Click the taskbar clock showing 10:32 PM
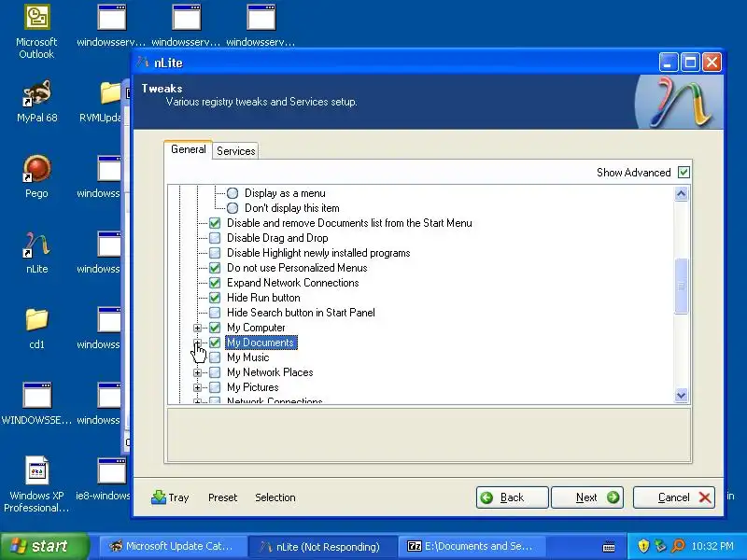Viewport: 747px width, 560px height. [712, 546]
